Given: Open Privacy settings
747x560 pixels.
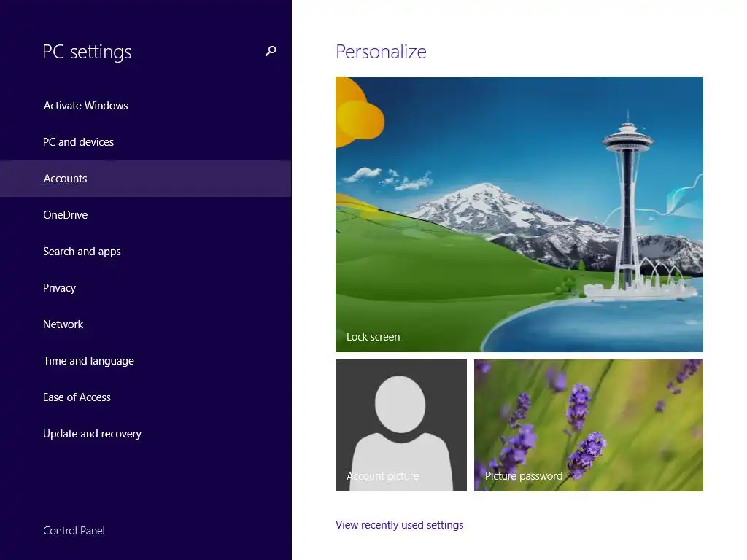Looking at the screenshot, I should pos(146,288).
